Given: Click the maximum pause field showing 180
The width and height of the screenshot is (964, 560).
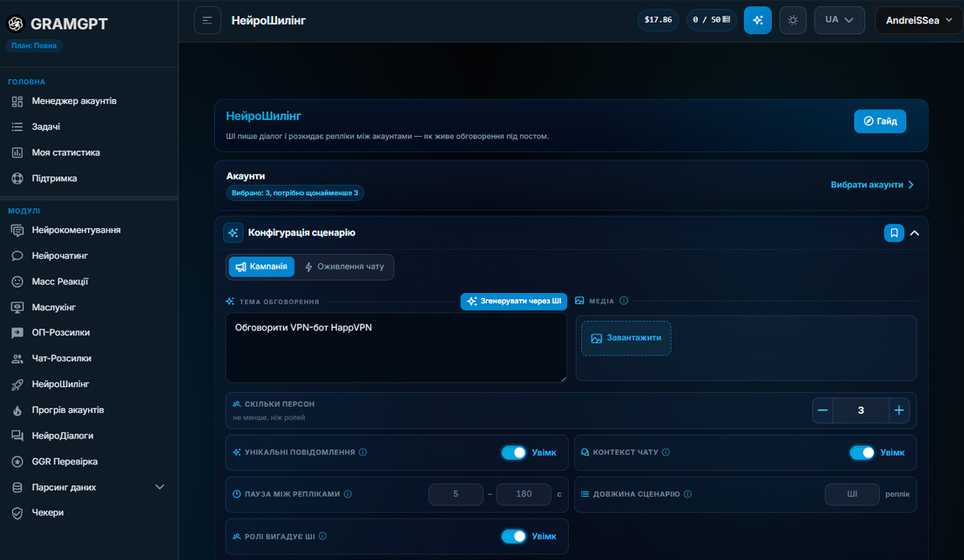Looking at the screenshot, I should click(524, 494).
